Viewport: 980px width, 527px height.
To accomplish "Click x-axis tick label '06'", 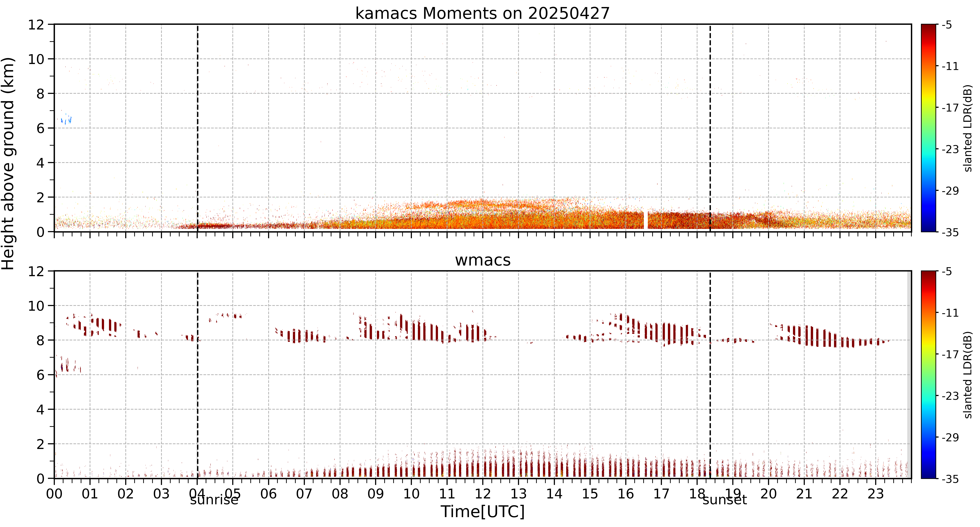I will pyautogui.click(x=269, y=494).
